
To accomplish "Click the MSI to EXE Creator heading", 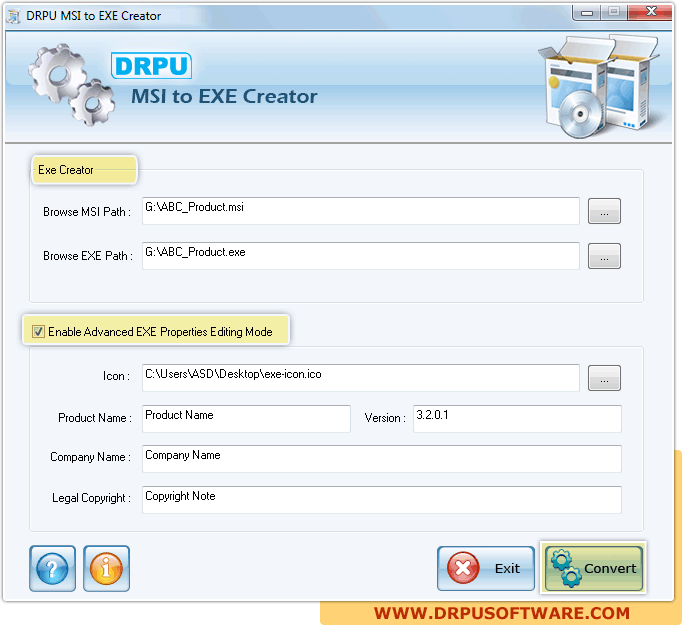I will point(224,97).
